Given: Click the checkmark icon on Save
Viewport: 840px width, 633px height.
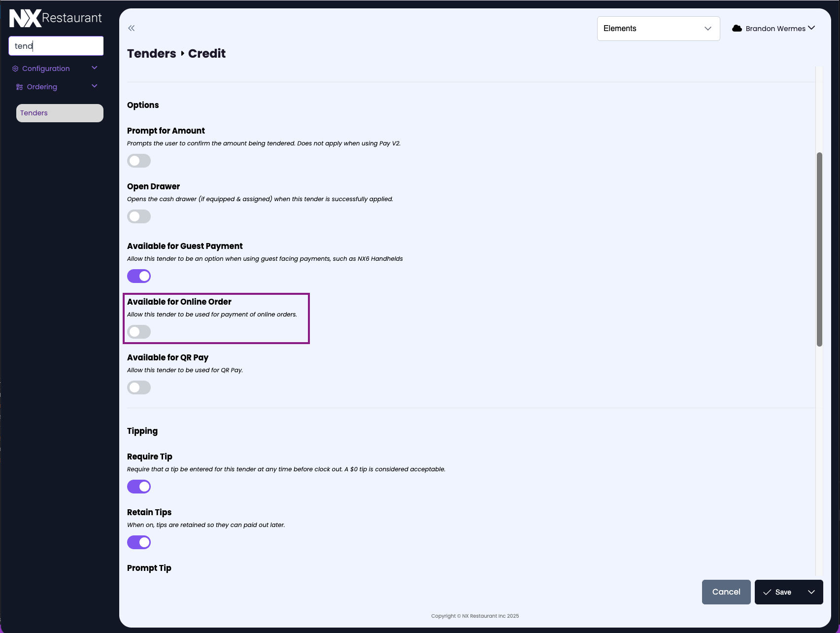Looking at the screenshot, I should [x=767, y=592].
